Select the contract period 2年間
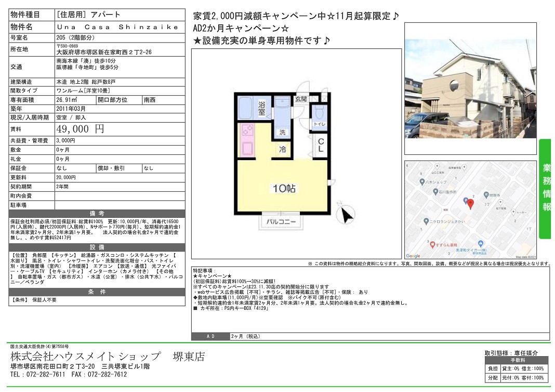Viewport: 555px width, 392px height. point(62,187)
